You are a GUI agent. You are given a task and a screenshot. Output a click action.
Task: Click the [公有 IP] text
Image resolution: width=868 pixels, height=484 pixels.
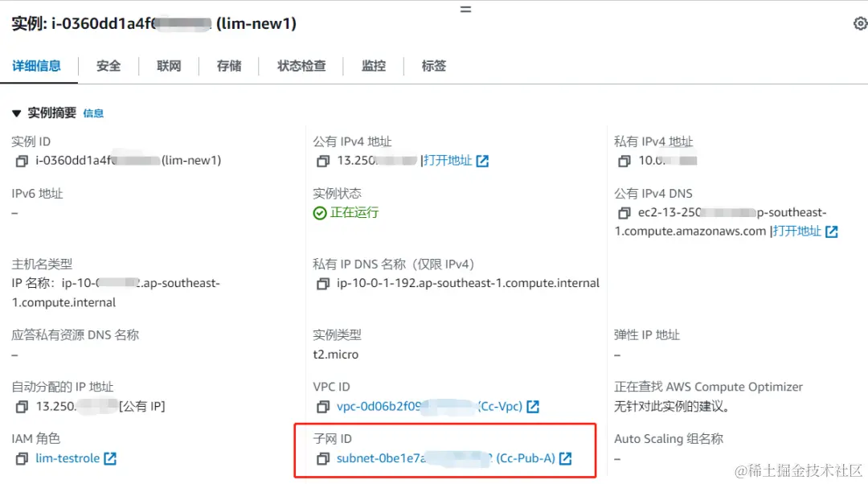pyautogui.click(x=141, y=406)
